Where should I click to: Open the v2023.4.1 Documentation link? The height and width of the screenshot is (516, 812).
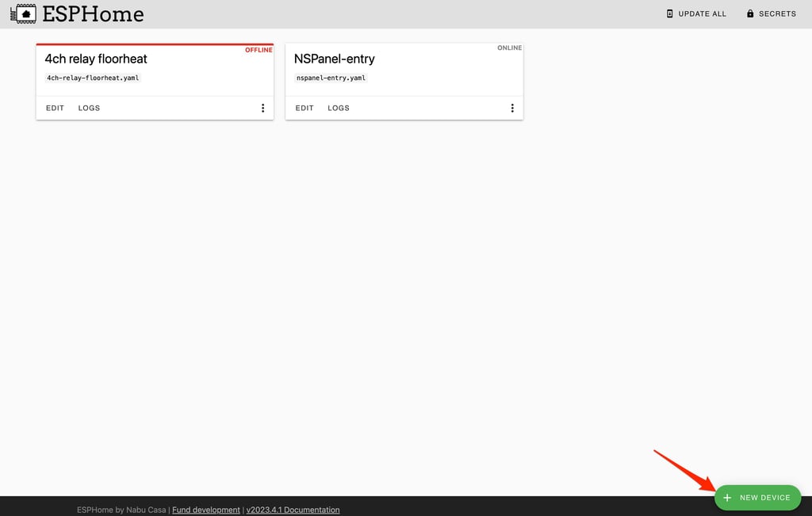click(293, 510)
